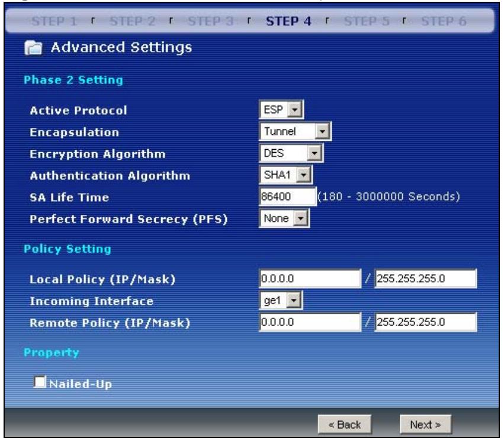Click the Encryption Algorithm label
Screen dimensions: 504x438
point(97,154)
